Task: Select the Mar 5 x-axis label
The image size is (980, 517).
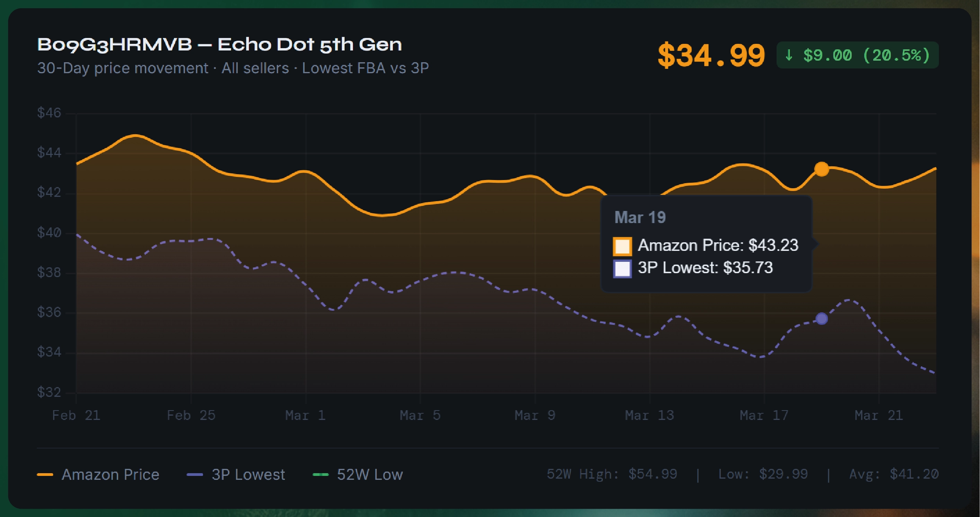Action: click(420, 415)
